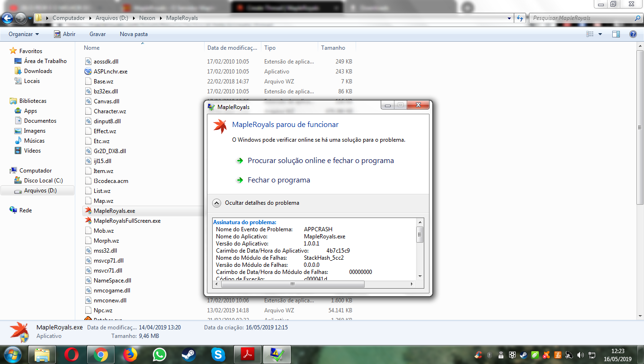Select Músicas under Bibliotecas
The image size is (644, 364).
click(34, 141)
